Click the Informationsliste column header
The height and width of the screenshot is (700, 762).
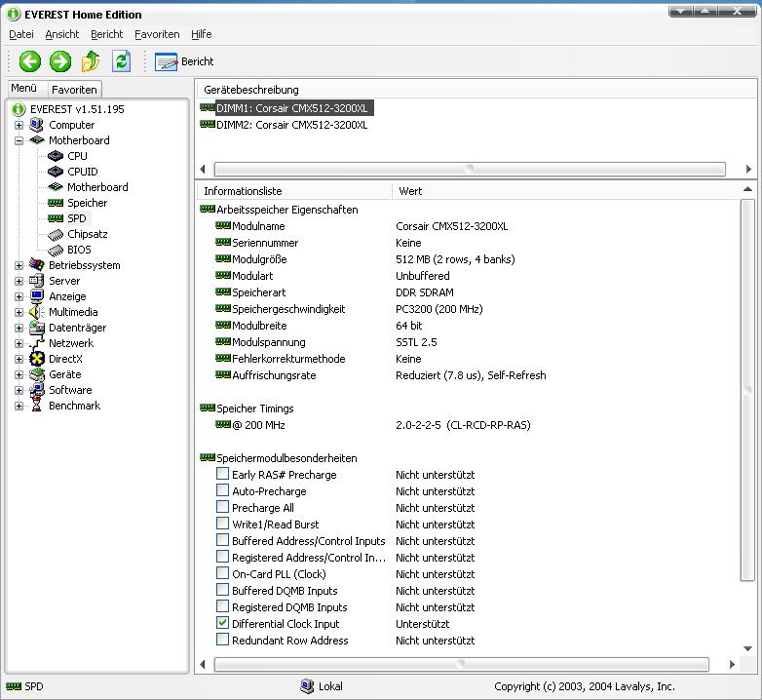pyautogui.click(x=294, y=191)
